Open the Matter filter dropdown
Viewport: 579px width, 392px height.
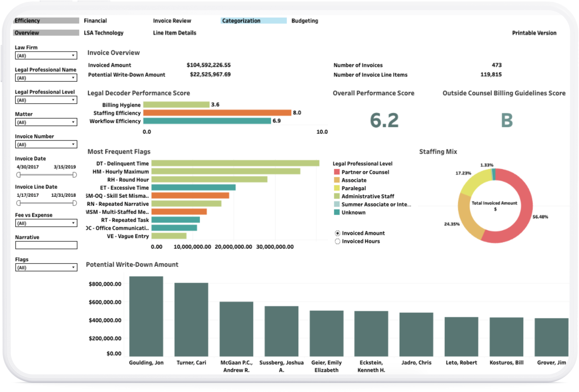(x=46, y=122)
